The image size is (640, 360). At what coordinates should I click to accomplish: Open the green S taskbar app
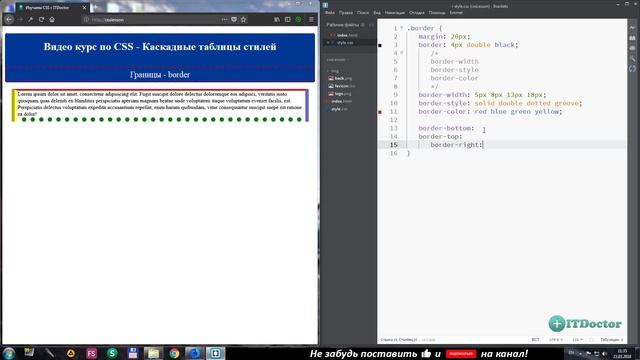pyautogui.click(x=112, y=353)
